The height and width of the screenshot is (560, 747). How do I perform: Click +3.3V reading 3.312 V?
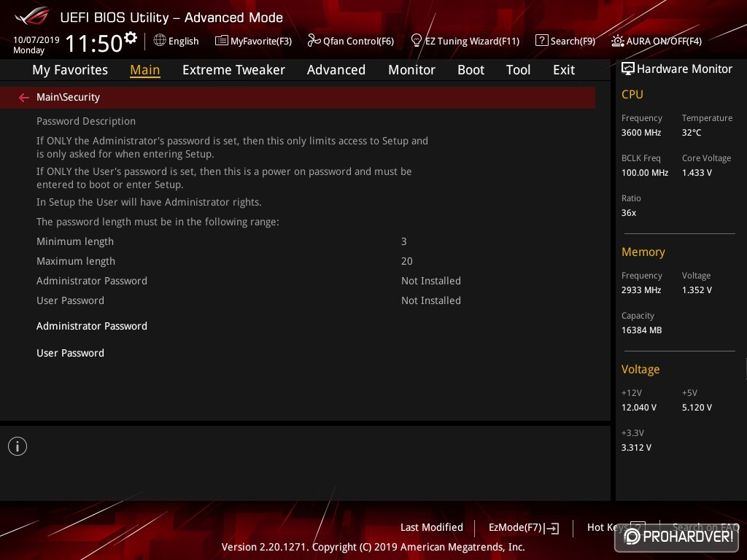click(x=636, y=448)
